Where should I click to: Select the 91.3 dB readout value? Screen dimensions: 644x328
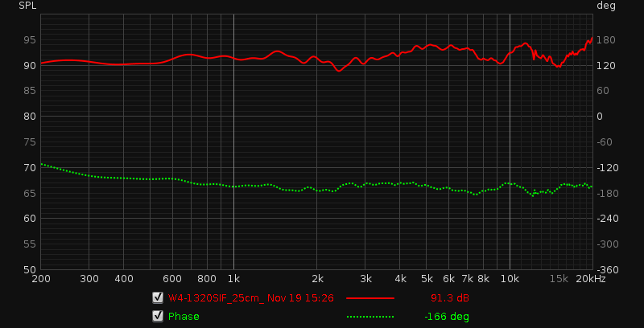[450, 298]
